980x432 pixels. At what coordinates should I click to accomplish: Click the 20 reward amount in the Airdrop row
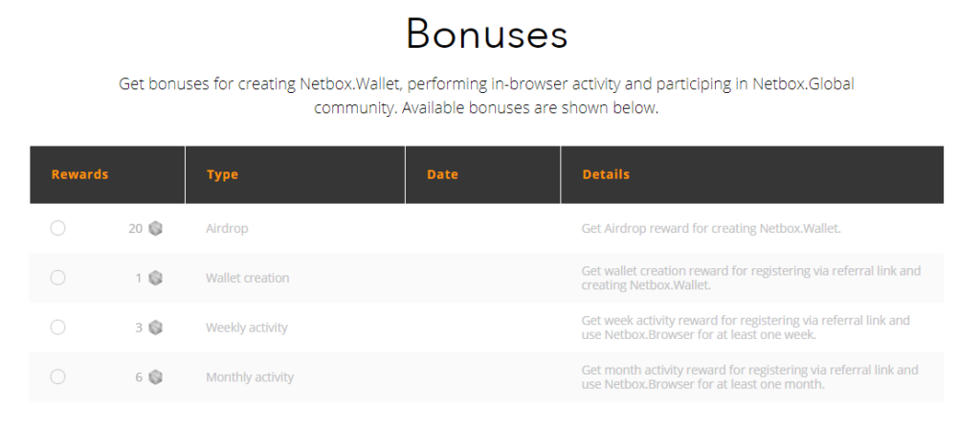pos(136,229)
